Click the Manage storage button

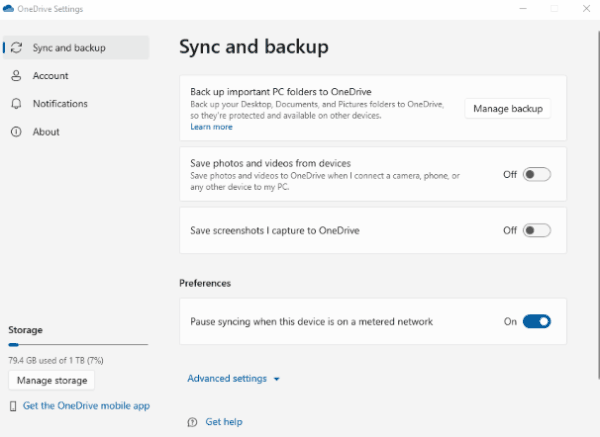pos(52,380)
